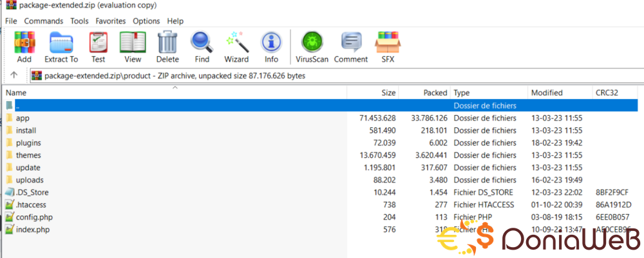Screen dimensions: 644x258
Task: Launch the Wizard tool
Action: point(236,42)
